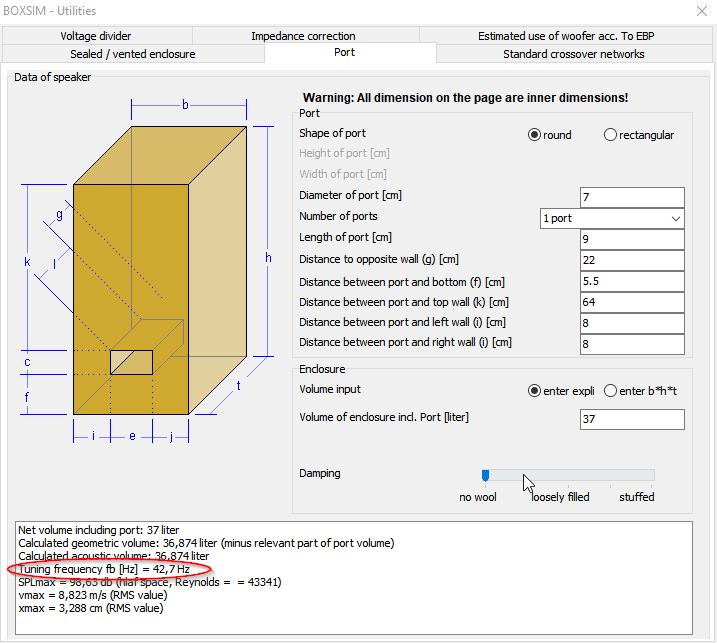Viewport: 717px width, 643px height.
Task: Switch to the Voltage divider tab
Action: 96,36
